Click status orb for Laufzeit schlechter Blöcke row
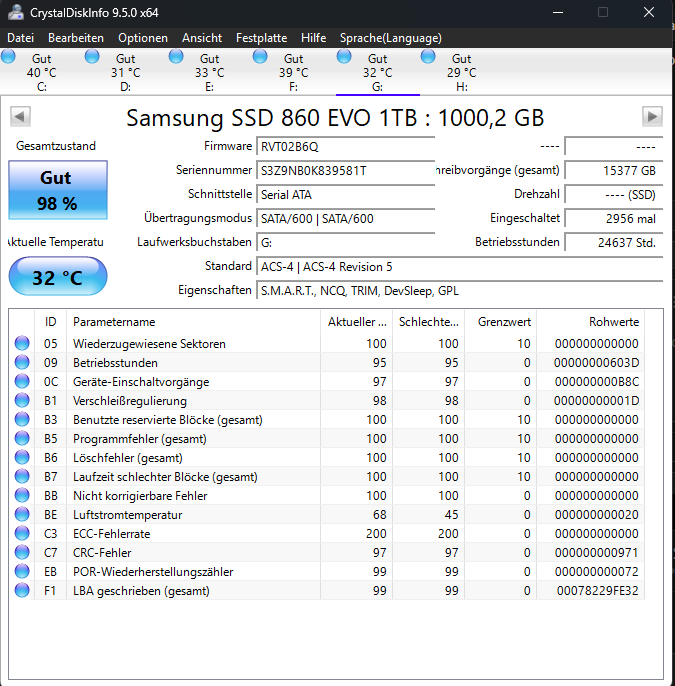Screen dimensions: 675x686 click(x=22, y=476)
